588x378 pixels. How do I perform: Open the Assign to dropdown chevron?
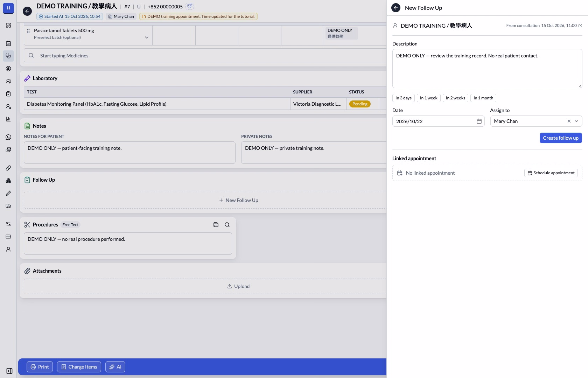click(576, 121)
